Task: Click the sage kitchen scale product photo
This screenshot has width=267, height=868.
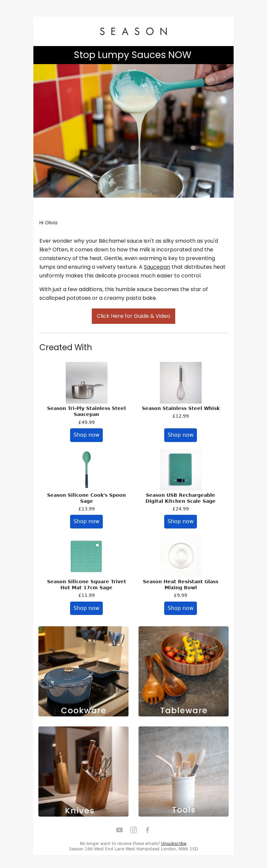Action: pos(181,469)
